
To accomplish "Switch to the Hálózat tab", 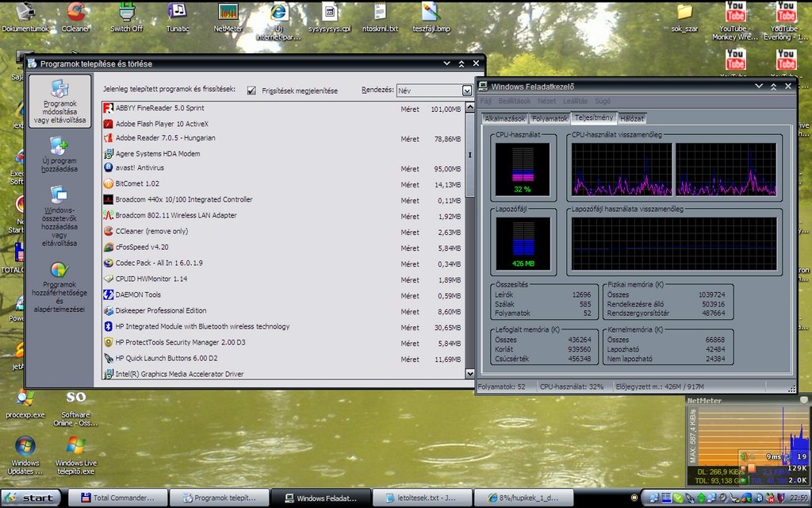I will click(632, 118).
